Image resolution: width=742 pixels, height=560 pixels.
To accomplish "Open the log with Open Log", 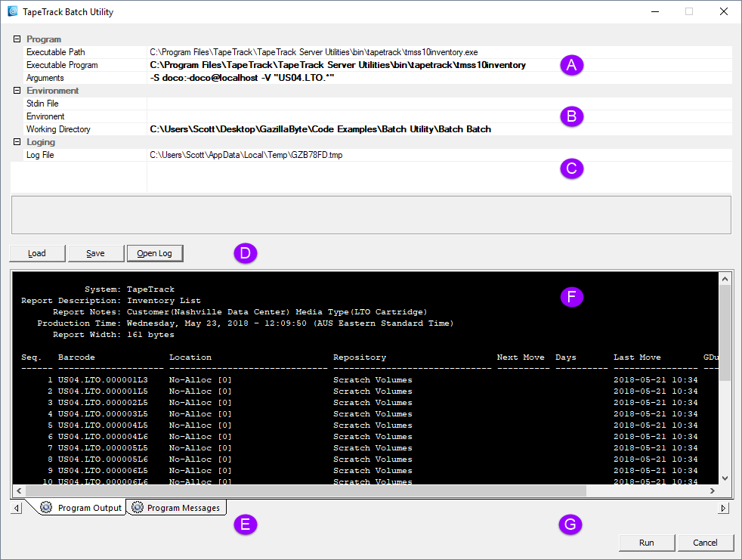I will coord(155,253).
